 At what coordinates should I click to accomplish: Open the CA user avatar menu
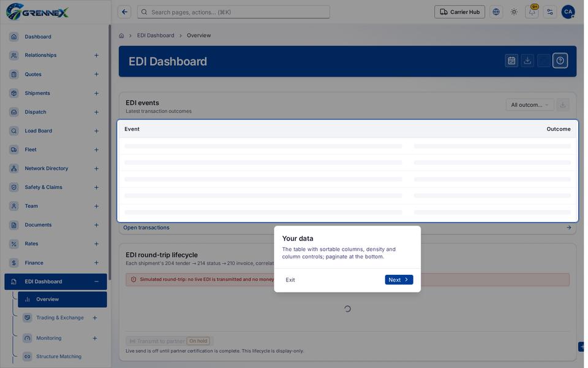click(x=568, y=12)
